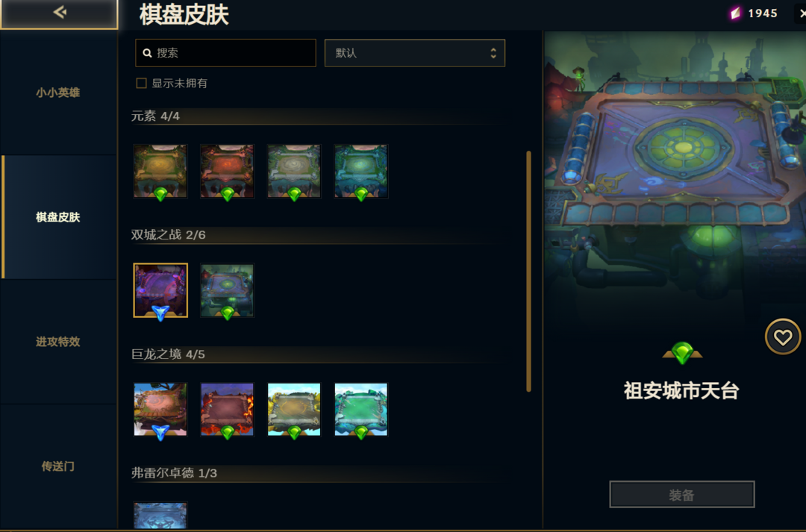Click the heart favorite icon
This screenshot has height=532, width=806.
click(x=783, y=337)
